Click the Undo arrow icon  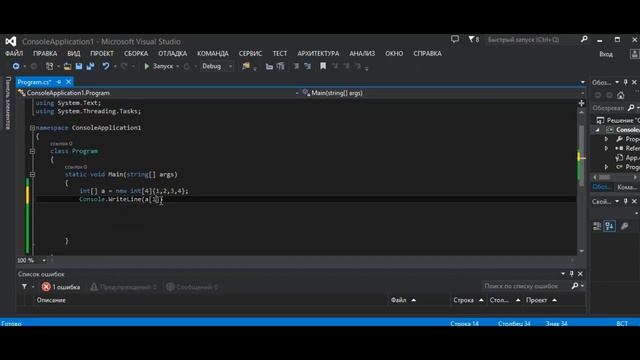pyautogui.click(x=106, y=66)
